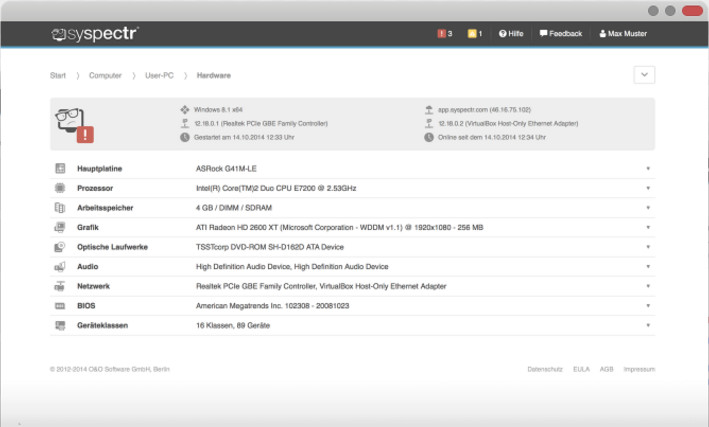Select the Netzwerk label

click(93, 286)
